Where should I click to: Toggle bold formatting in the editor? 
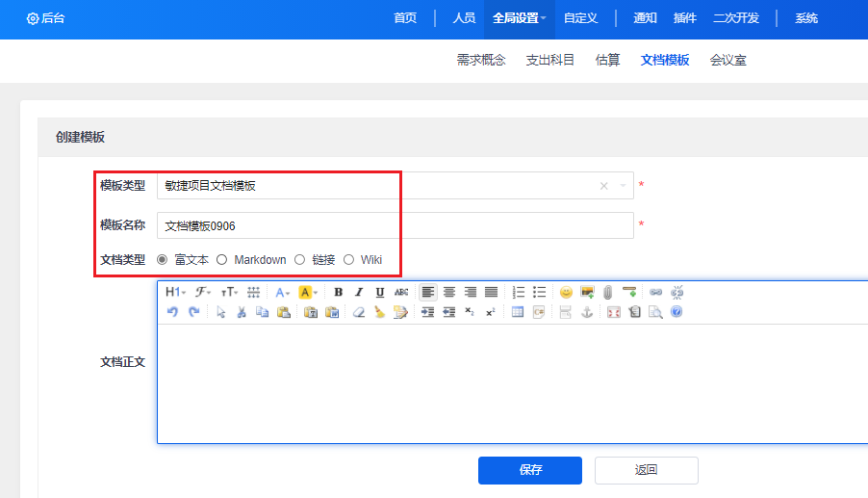point(338,292)
